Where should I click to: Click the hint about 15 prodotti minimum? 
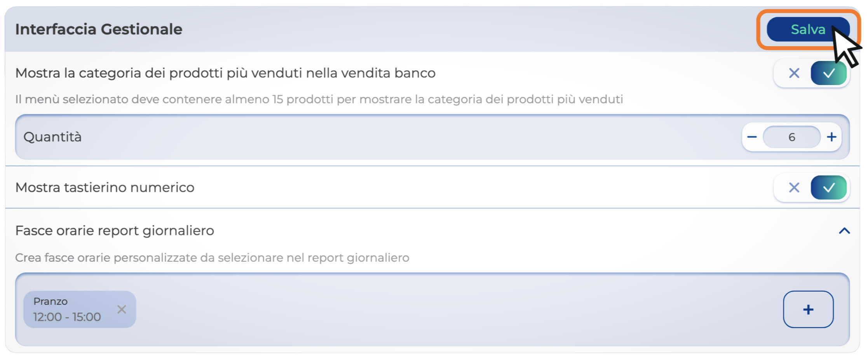(319, 99)
